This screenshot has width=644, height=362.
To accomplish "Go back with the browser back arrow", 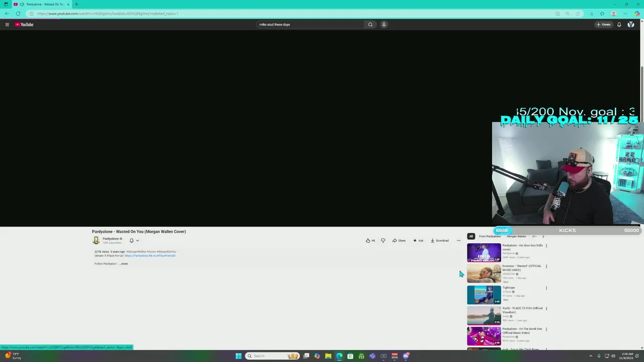I will point(7,14).
